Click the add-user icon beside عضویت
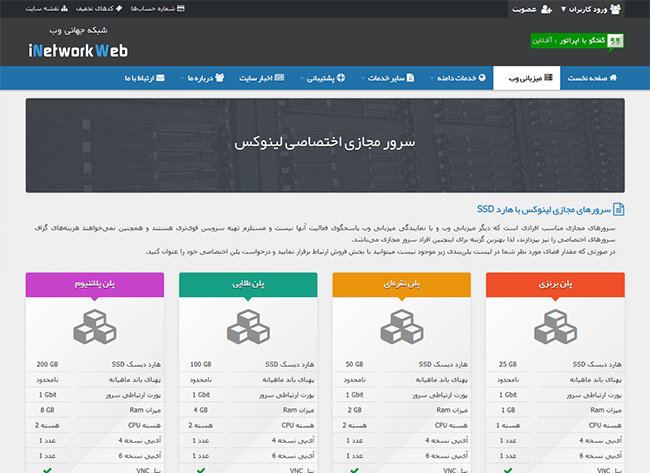This screenshot has width=650, height=473. click(546, 9)
